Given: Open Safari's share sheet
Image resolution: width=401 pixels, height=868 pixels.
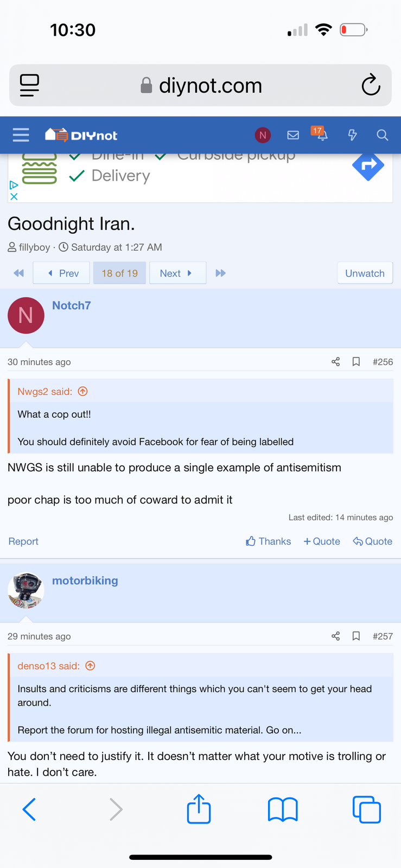Looking at the screenshot, I should pyautogui.click(x=199, y=809).
